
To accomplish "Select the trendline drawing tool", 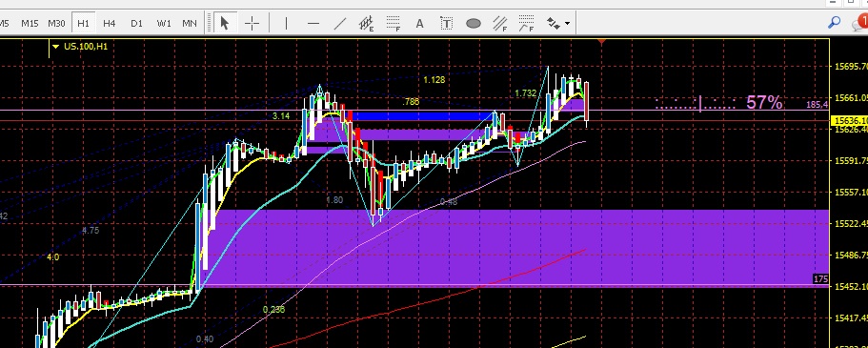I will coord(340,23).
